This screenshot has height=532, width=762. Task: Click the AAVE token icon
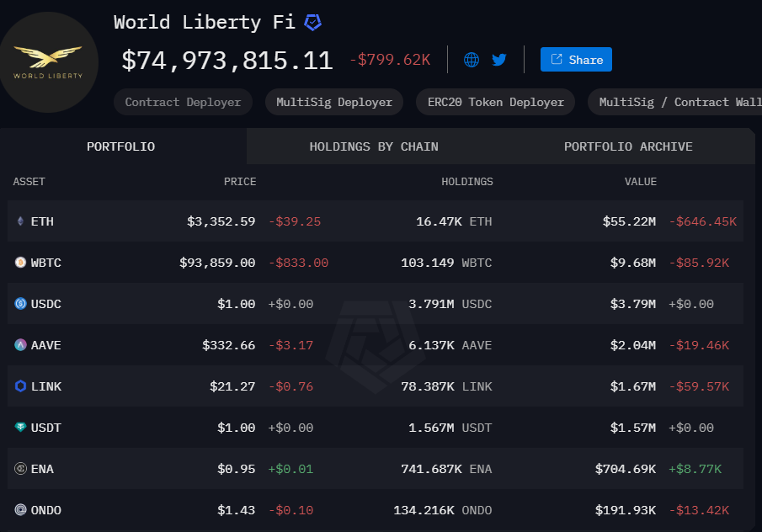(x=20, y=345)
